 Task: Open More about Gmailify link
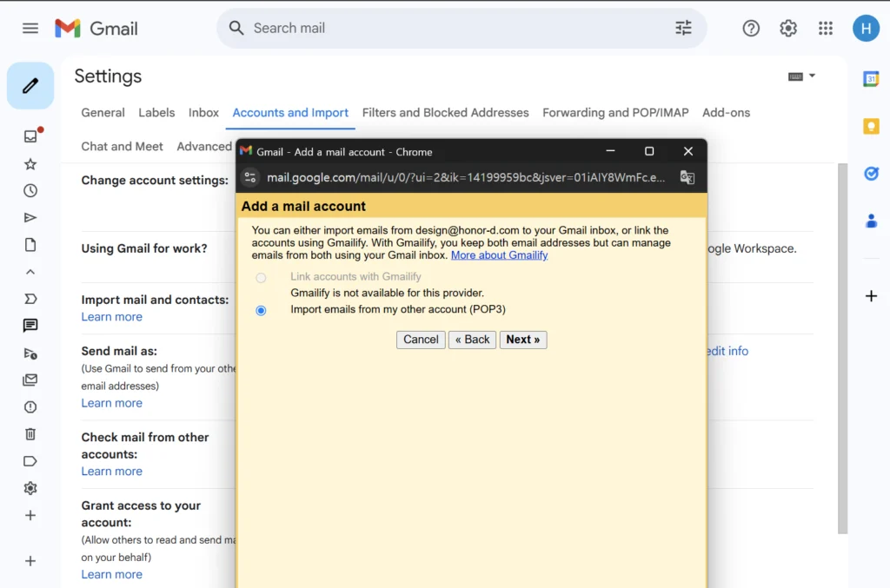499,255
